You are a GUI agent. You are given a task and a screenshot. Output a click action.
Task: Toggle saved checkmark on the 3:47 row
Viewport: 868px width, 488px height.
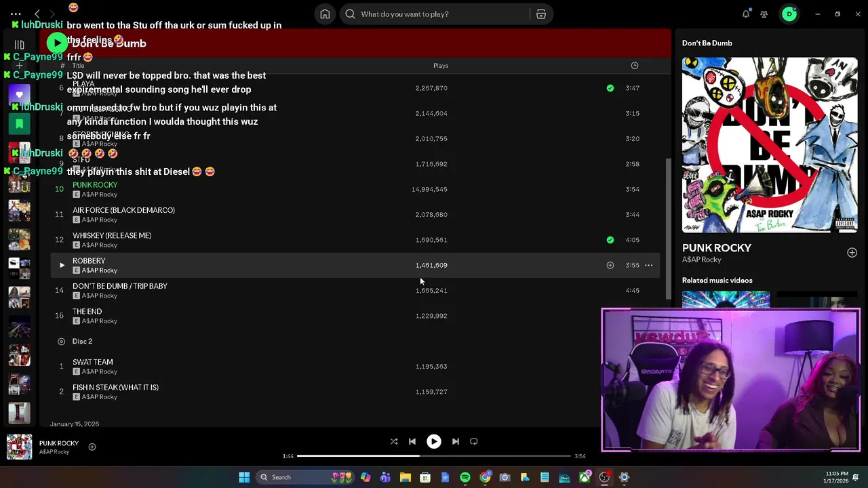pyautogui.click(x=610, y=88)
